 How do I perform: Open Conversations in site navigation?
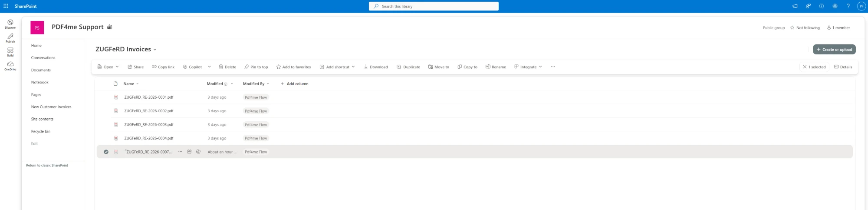(43, 58)
